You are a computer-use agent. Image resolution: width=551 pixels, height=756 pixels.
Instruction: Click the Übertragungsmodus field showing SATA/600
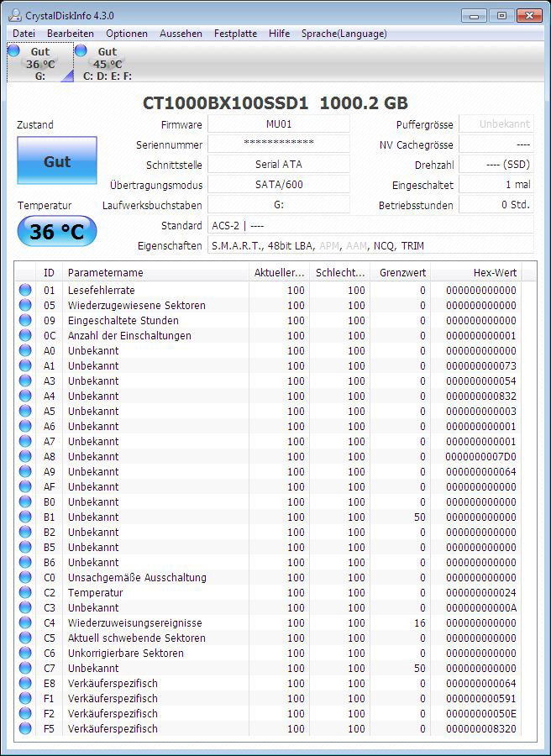(278, 185)
